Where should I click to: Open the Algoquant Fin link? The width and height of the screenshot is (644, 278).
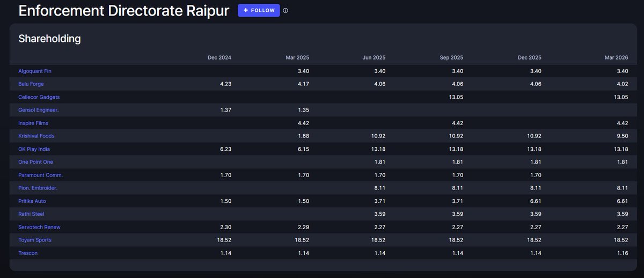pos(35,71)
